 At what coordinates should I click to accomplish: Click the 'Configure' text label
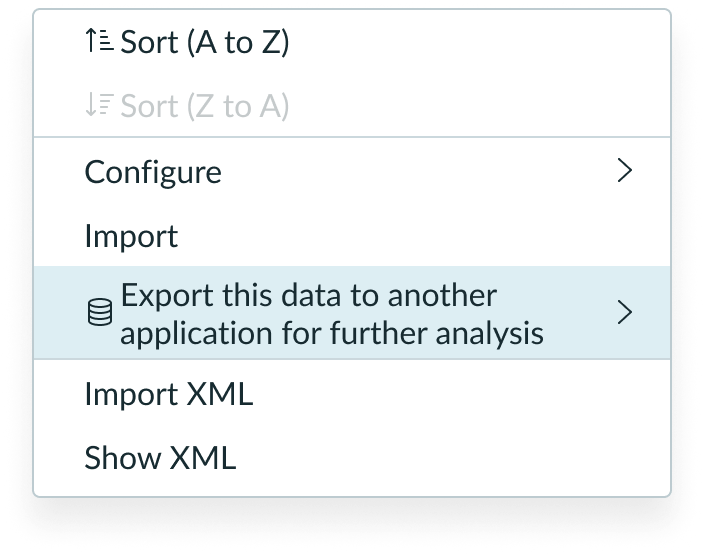point(153,172)
